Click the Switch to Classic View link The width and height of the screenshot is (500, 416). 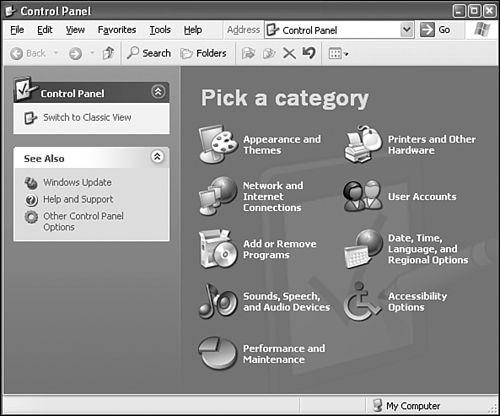87,118
